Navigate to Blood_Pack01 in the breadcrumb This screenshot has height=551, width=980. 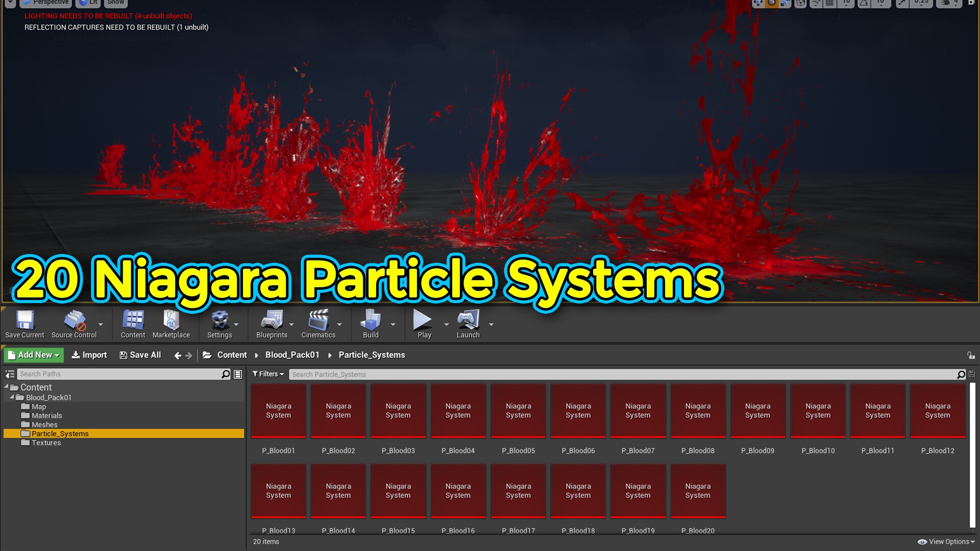(292, 355)
